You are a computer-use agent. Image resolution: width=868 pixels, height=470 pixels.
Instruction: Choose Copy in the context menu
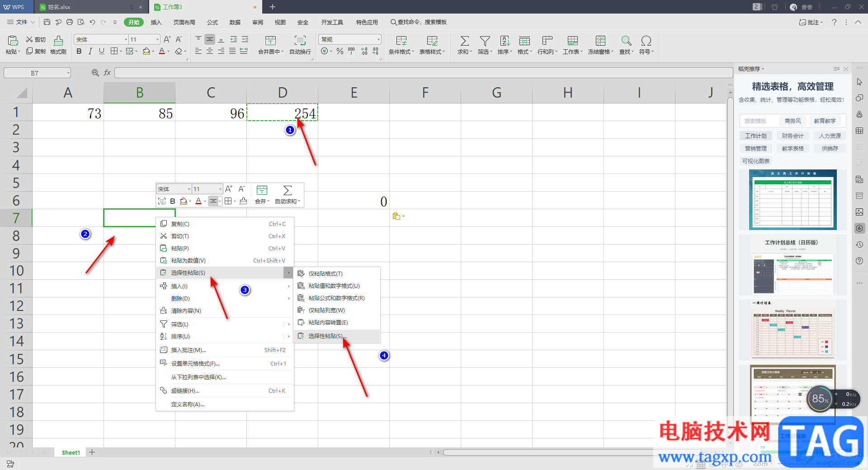tap(225, 224)
